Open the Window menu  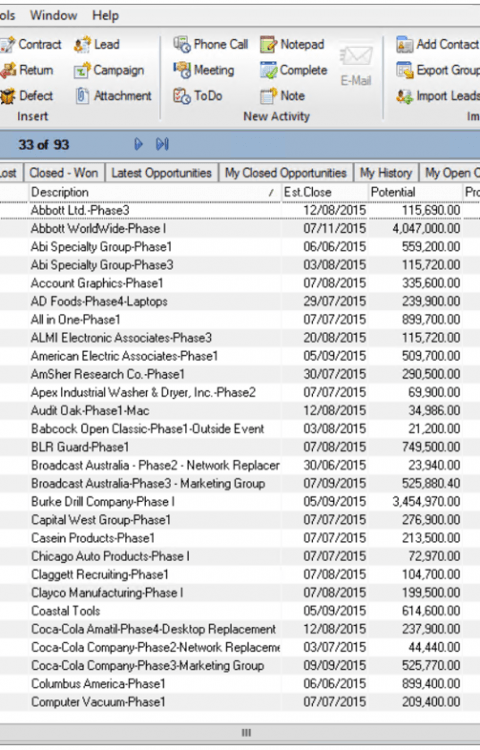[54, 15]
